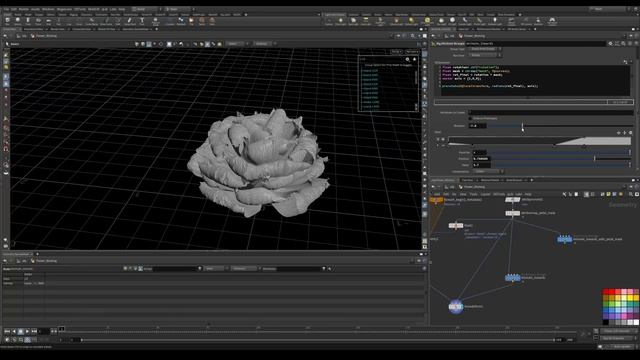Open the Group Type dropdown
The image size is (640, 360).
coord(485,49)
